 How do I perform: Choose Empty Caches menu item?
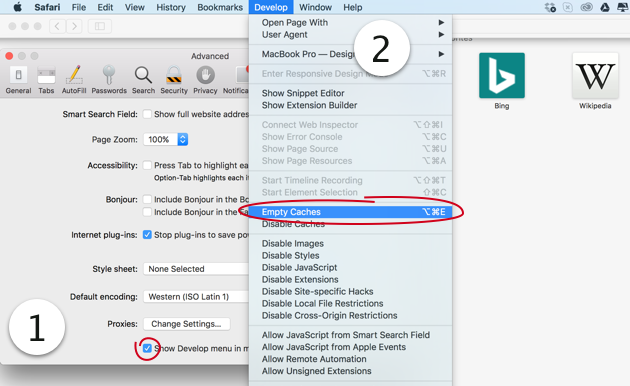pos(350,212)
